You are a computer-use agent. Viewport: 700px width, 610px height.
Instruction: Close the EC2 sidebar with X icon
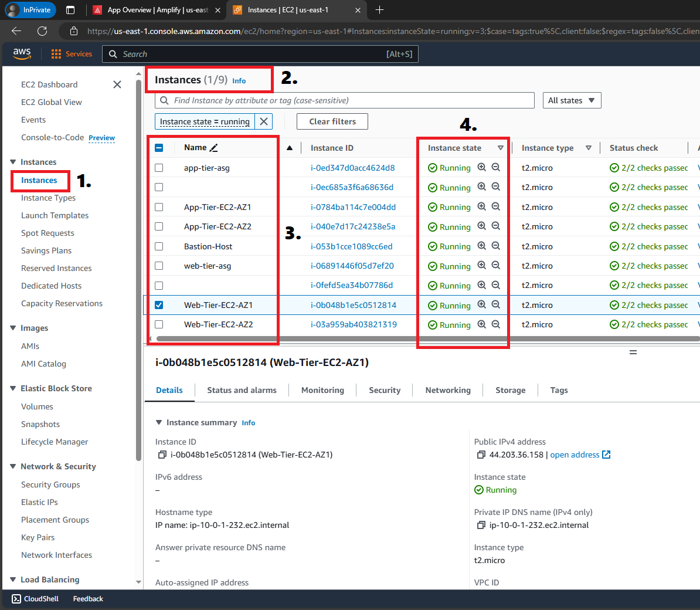(117, 84)
